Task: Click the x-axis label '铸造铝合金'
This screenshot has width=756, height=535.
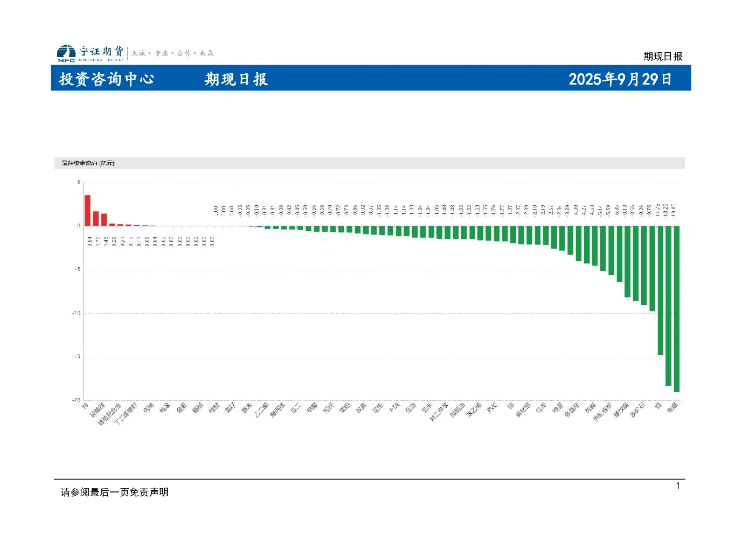Action: point(109,414)
